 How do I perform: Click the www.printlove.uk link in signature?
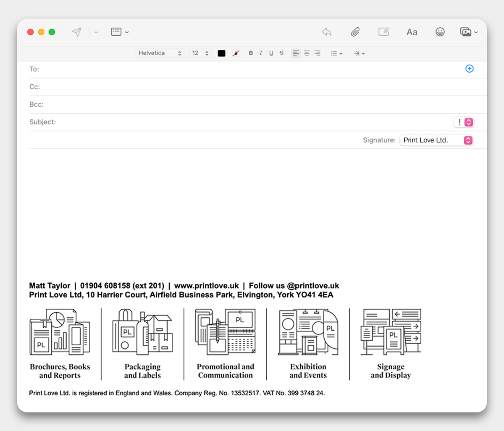pos(206,286)
